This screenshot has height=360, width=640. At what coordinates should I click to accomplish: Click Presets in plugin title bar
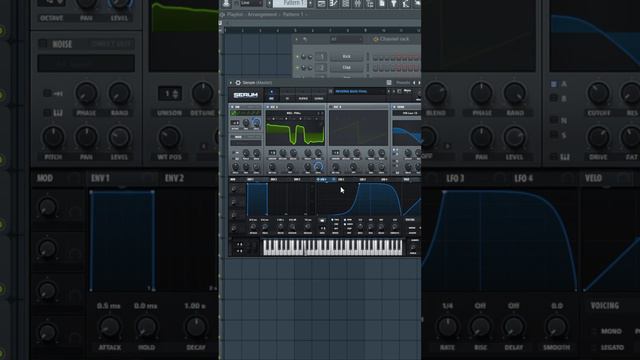[403, 82]
